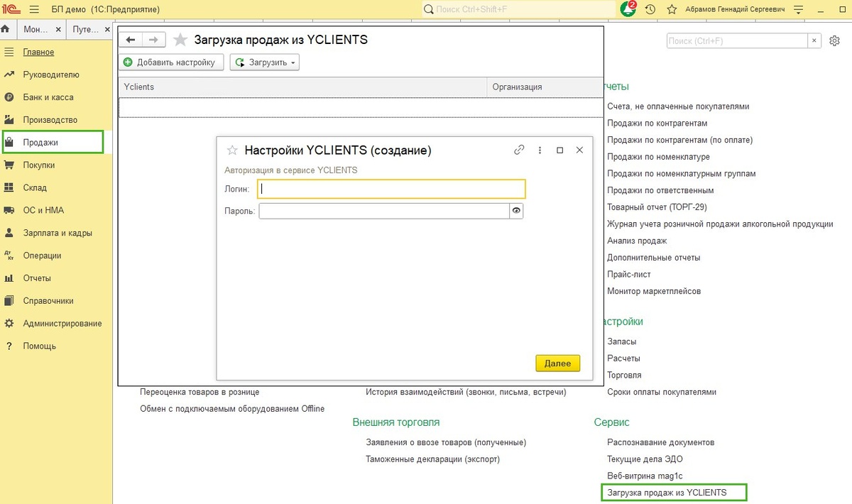
Task: Open Загрузить dropdown button
Action: tap(265, 62)
